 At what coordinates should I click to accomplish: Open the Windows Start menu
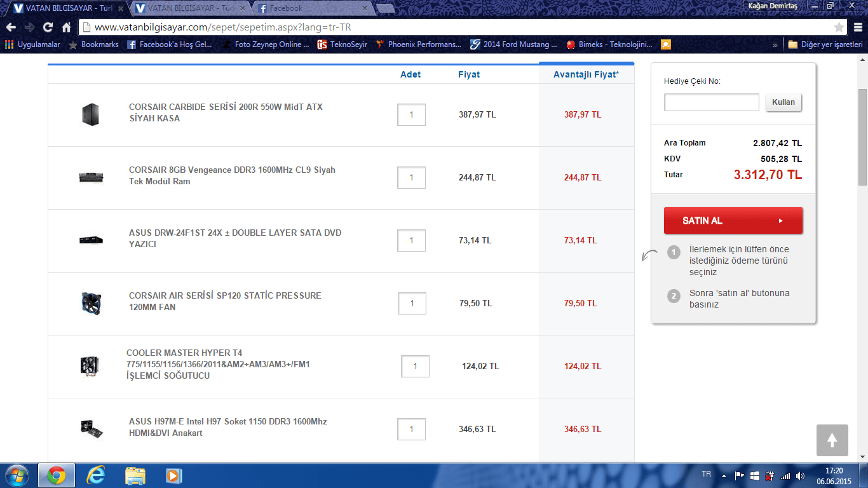click(x=16, y=475)
